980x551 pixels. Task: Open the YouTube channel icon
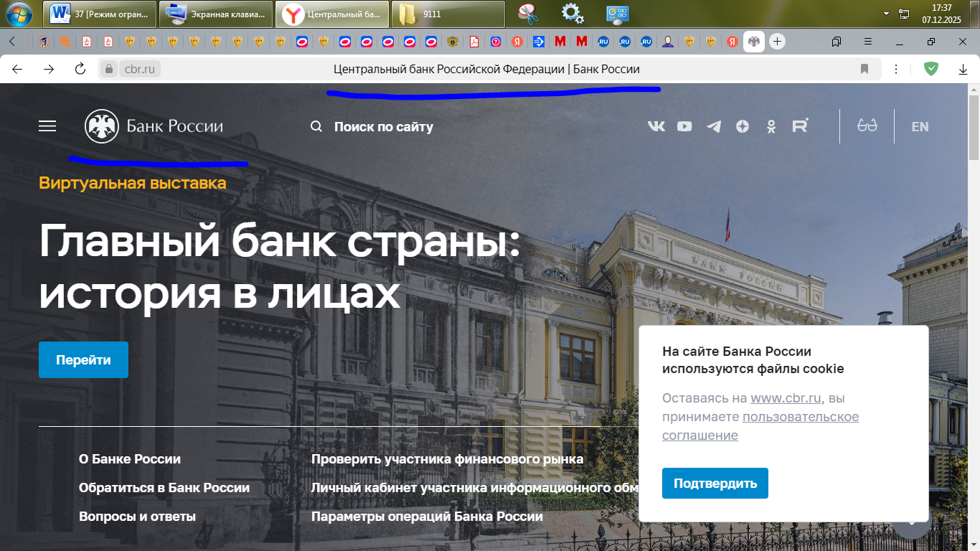(684, 126)
